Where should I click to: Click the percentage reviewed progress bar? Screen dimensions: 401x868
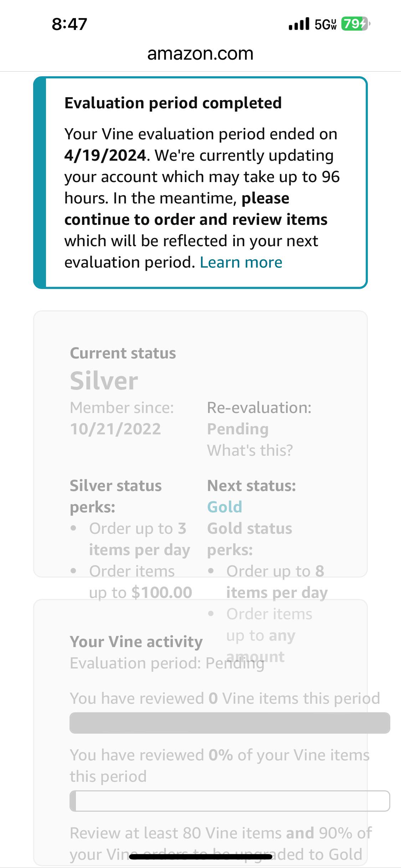click(x=230, y=801)
